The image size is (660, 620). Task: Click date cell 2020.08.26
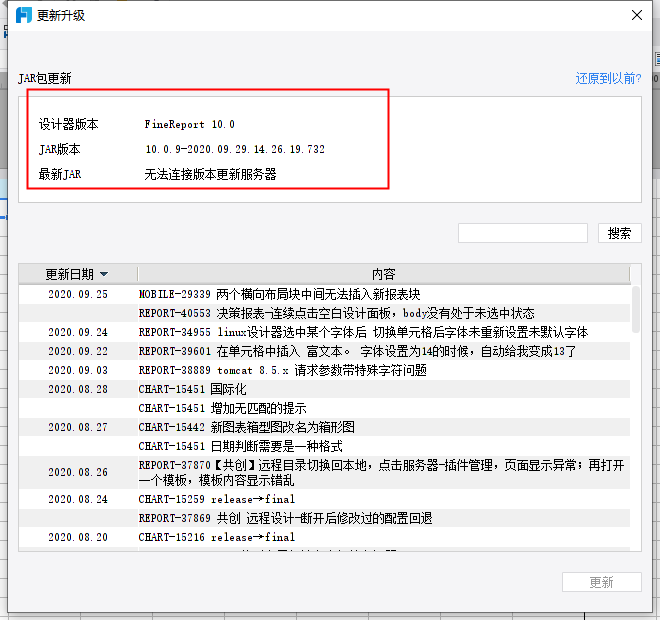coord(78,472)
